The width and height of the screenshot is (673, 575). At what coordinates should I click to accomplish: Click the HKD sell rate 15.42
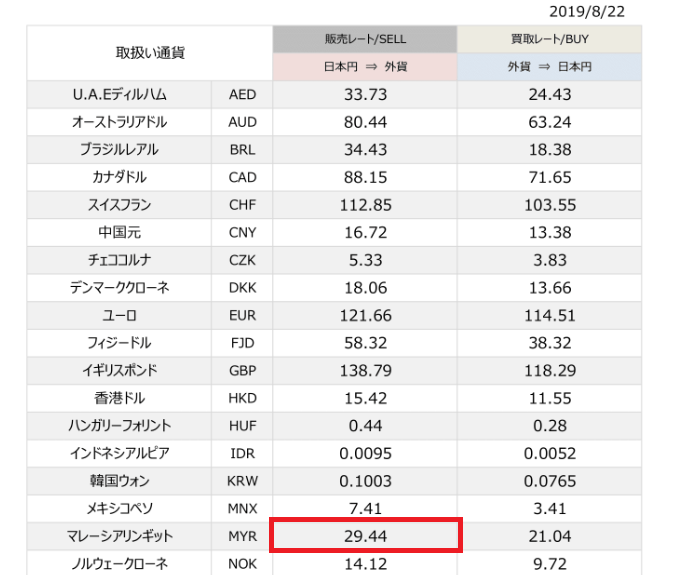point(365,398)
